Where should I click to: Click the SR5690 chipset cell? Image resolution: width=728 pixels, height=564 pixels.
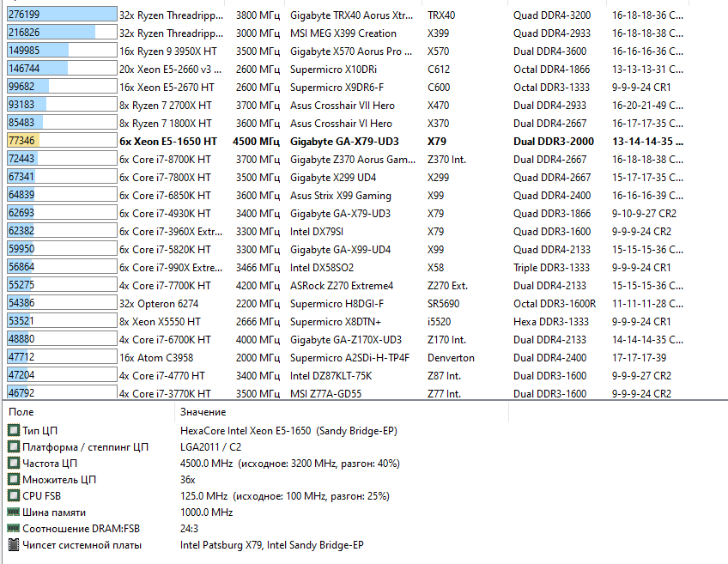coord(443,304)
